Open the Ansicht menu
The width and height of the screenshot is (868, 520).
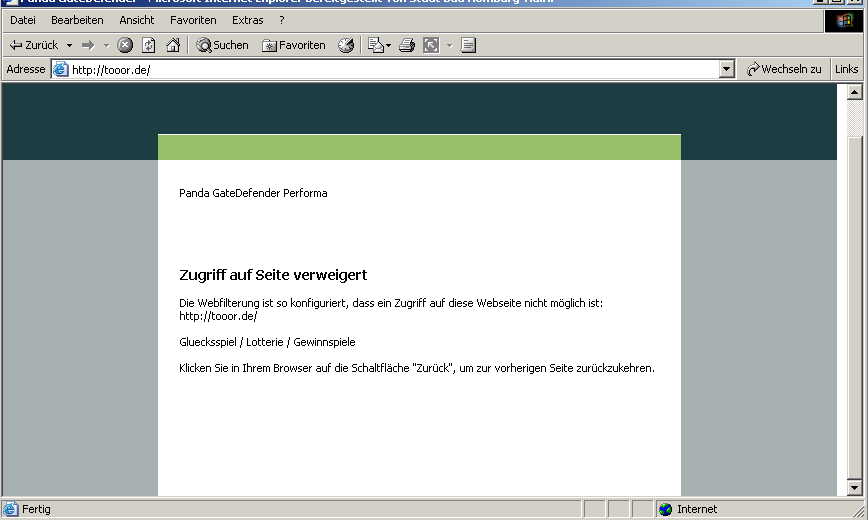(x=137, y=20)
